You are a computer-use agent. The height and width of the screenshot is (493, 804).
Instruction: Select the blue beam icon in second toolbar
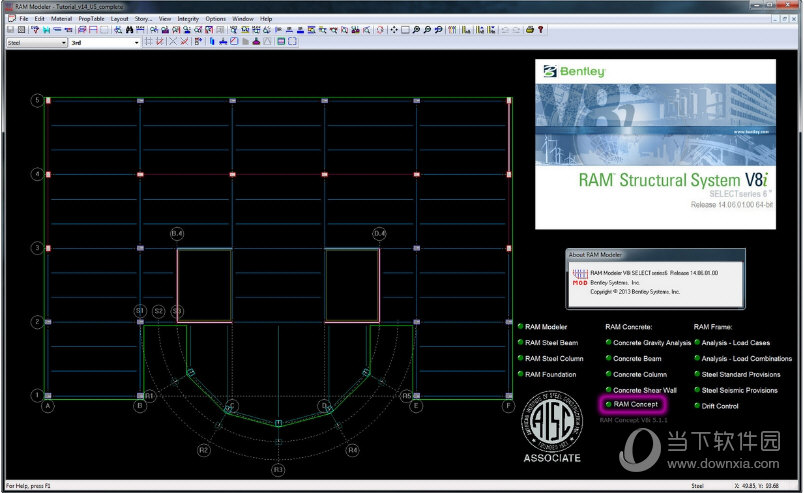[223, 42]
